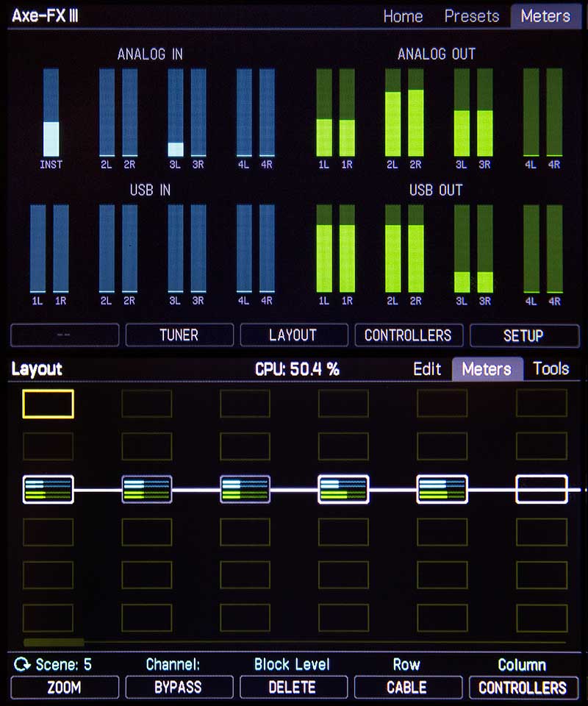
Task: Click the Analog Out 2R meter
Action: pyautogui.click(x=416, y=113)
